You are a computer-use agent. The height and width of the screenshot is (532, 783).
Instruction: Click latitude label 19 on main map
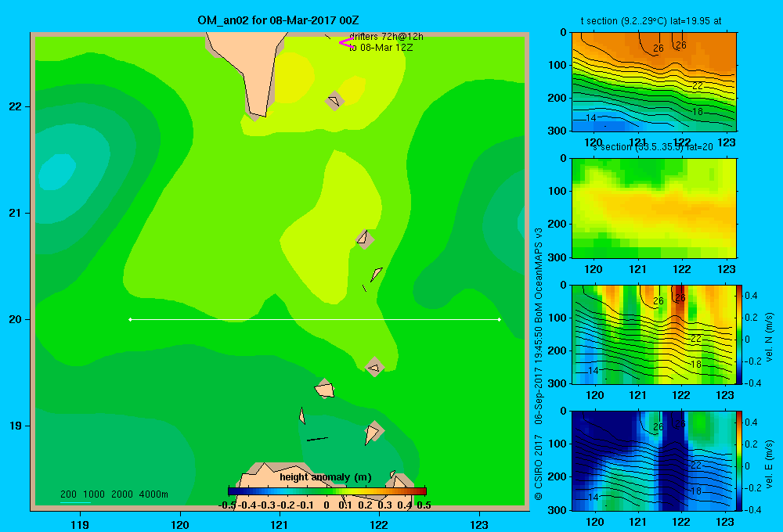pos(16,426)
